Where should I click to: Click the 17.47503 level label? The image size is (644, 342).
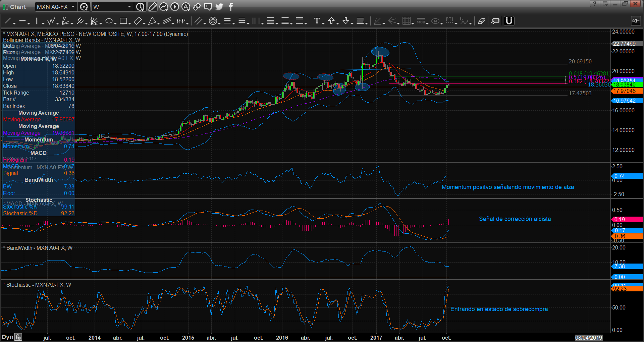pos(580,93)
